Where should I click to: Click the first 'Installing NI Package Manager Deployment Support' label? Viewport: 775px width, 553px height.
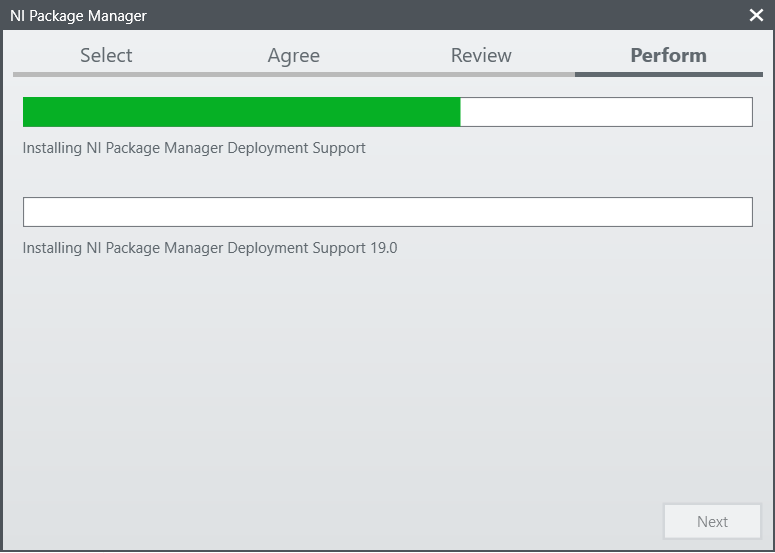click(x=194, y=148)
